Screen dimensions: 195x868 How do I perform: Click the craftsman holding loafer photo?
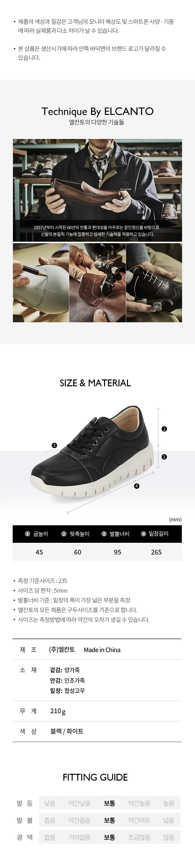[x=97, y=190]
